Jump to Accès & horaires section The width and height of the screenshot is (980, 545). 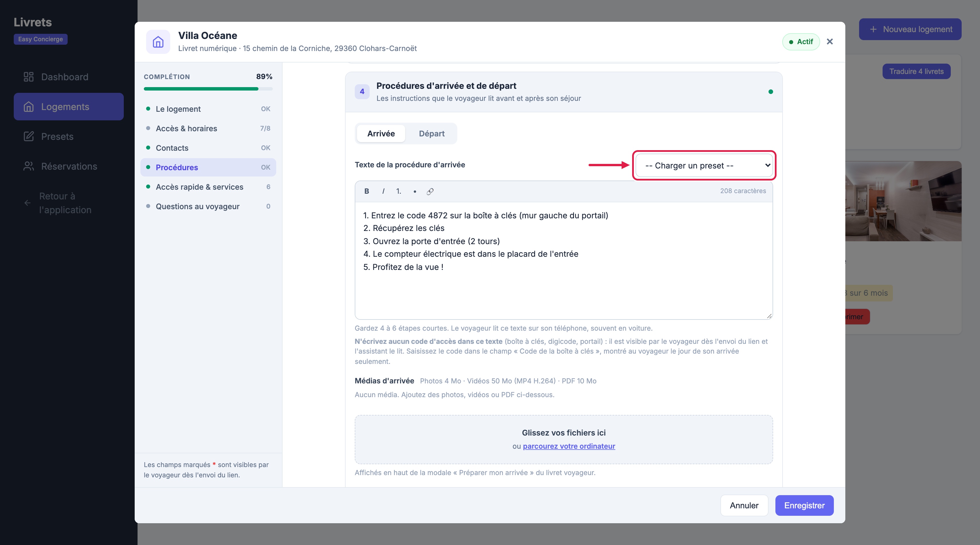coord(208,128)
